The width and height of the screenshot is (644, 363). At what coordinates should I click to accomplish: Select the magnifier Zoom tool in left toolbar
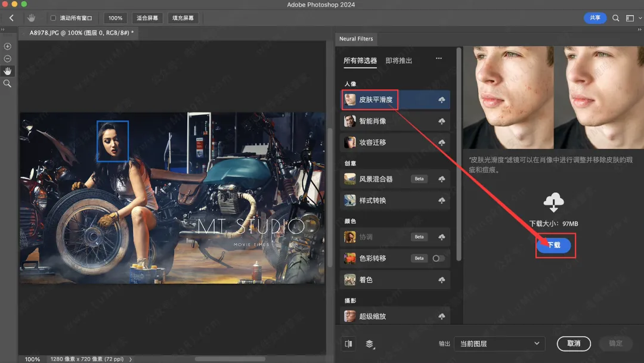tap(7, 83)
